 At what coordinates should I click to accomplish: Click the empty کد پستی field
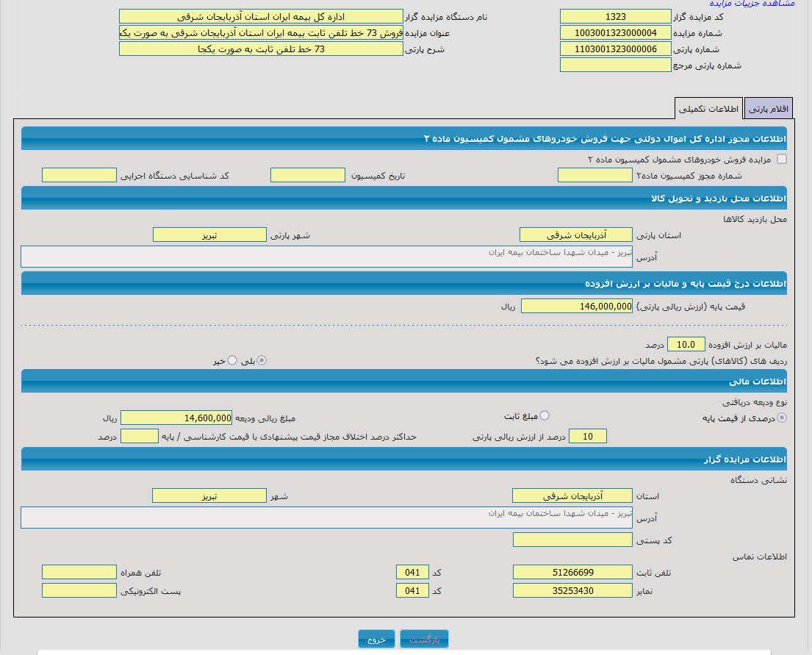(572, 540)
